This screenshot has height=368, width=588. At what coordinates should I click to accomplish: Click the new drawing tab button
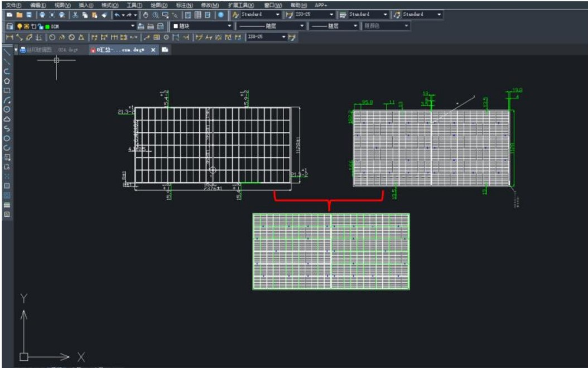pyautogui.click(x=165, y=50)
